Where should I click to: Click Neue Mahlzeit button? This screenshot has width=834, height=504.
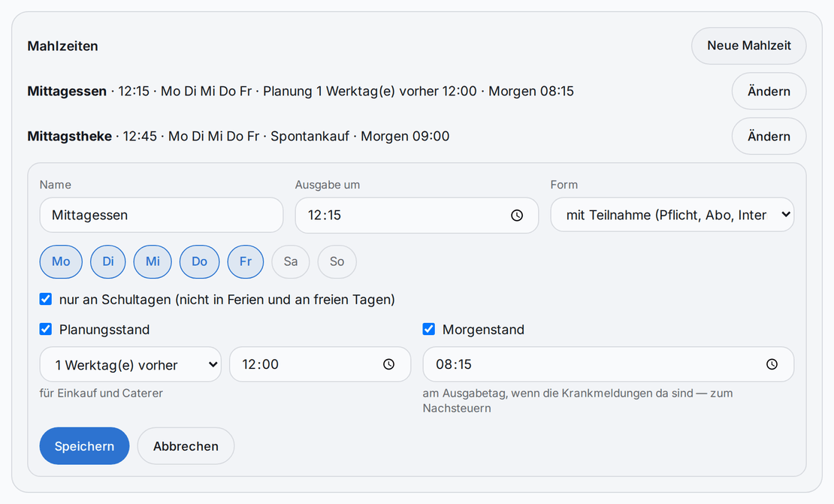[749, 46]
